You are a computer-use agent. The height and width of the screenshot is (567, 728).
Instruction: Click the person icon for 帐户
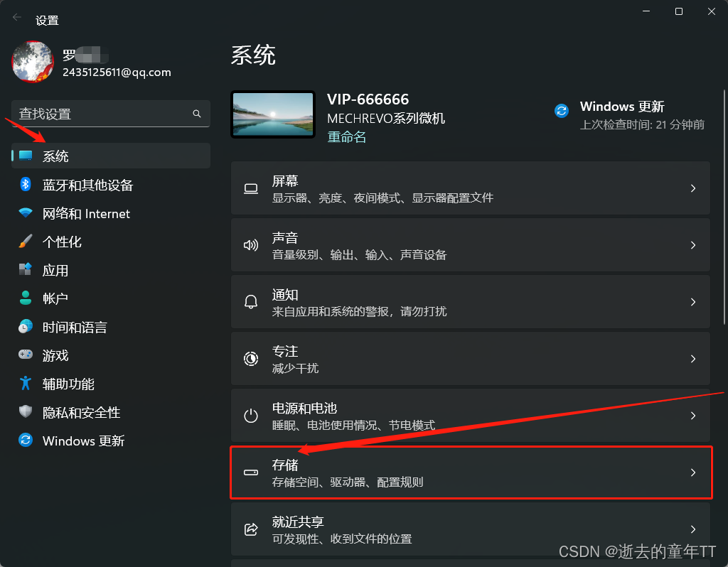tap(26, 298)
